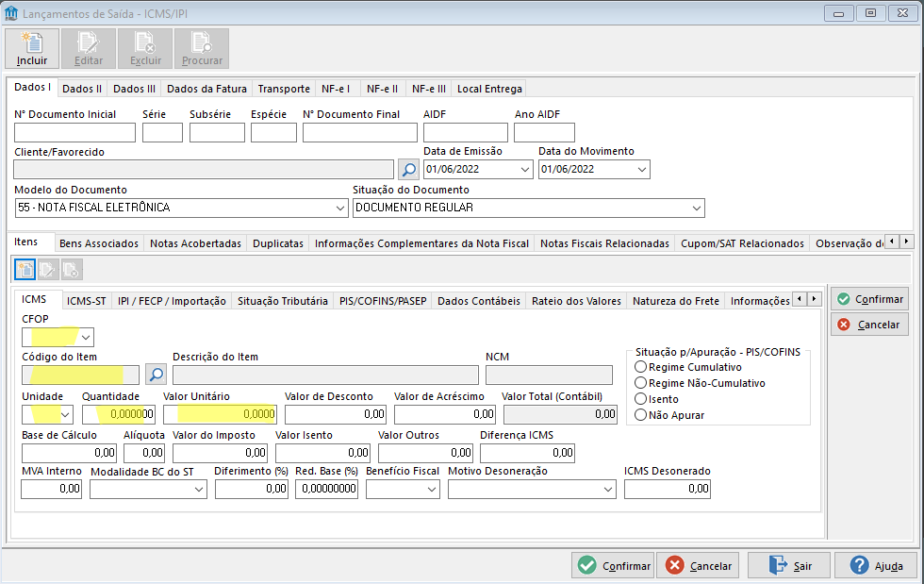Expand Motivo Desoneração dropdown
The image size is (924, 584).
[x=608, y=489]
